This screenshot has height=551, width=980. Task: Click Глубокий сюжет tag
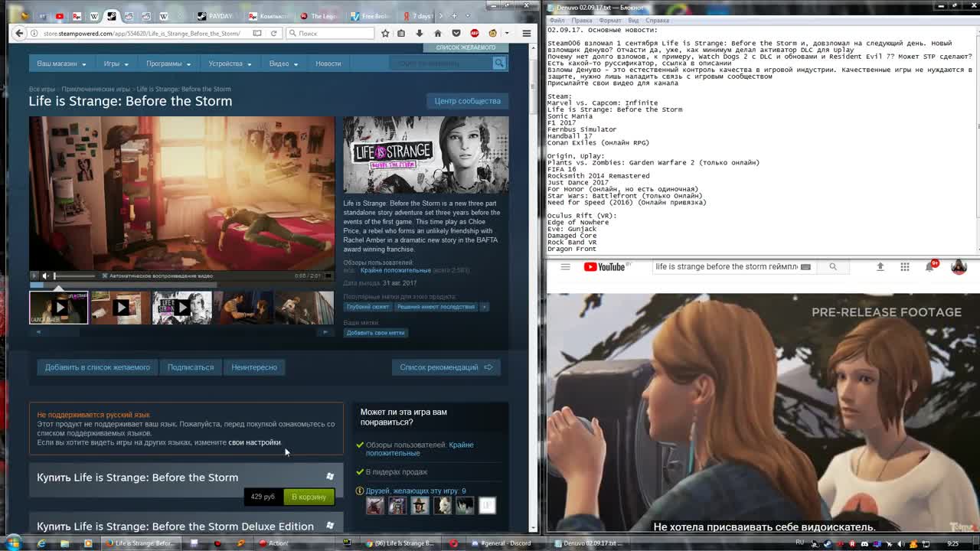tap(367, 307)
